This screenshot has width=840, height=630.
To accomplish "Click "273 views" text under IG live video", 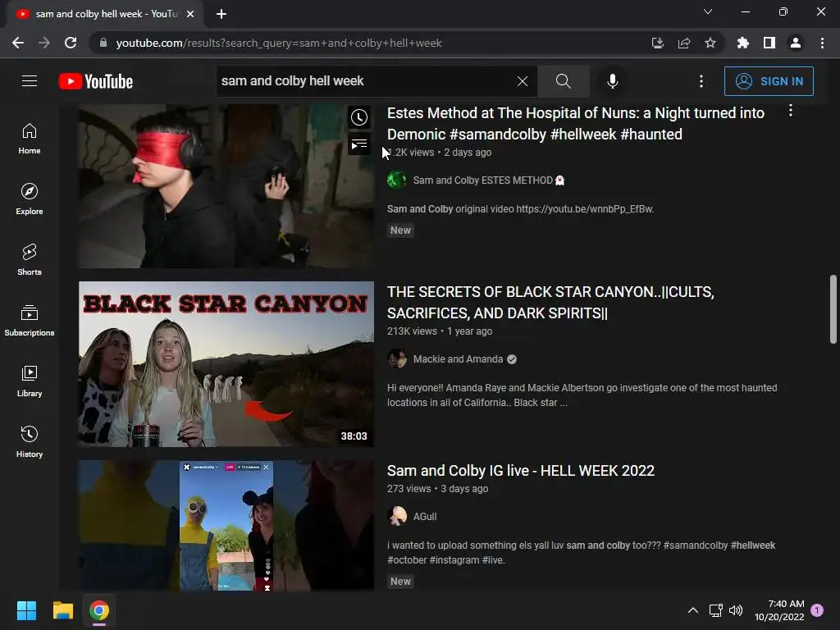I will [x=409, y=489].
